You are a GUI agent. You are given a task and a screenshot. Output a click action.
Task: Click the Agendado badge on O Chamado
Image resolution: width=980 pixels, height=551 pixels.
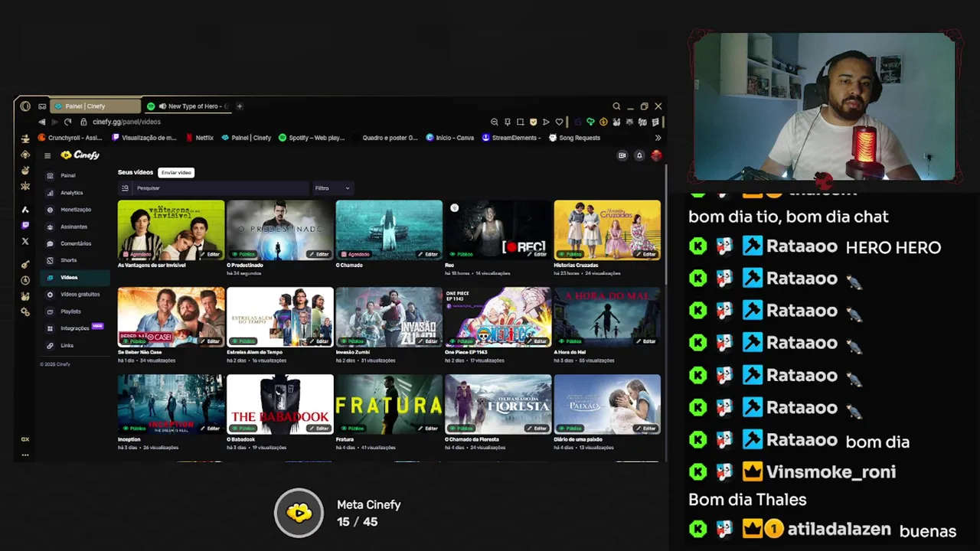point(355,254)
